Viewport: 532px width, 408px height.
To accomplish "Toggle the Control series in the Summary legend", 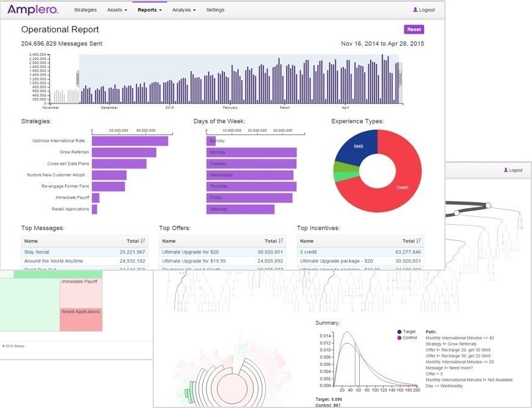I will click(x=400, y=338).
